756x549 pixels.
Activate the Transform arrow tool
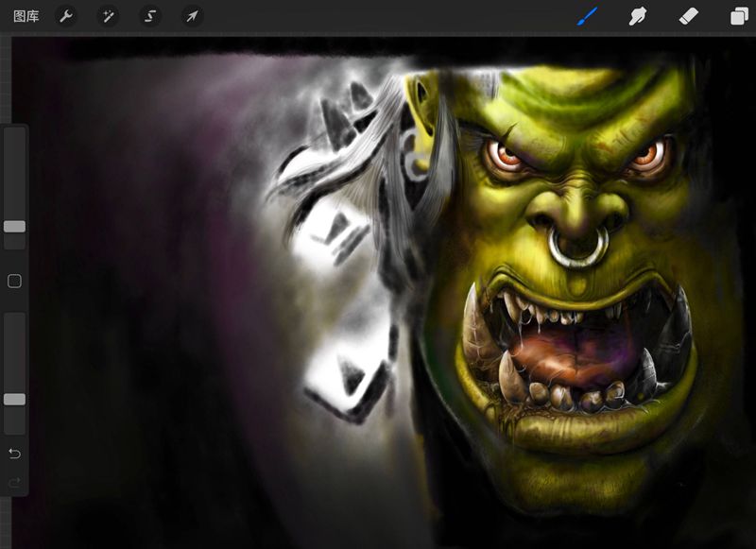coord(192,16)
